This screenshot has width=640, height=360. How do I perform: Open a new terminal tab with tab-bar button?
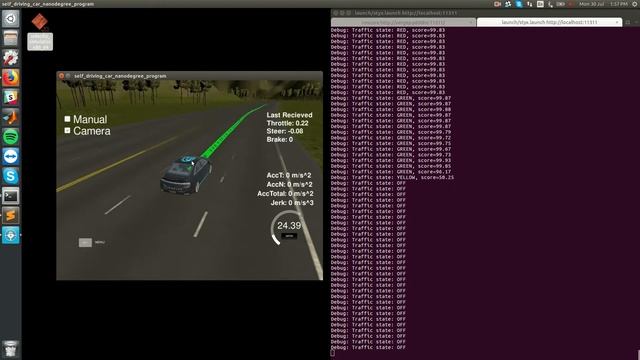(628, 22)
